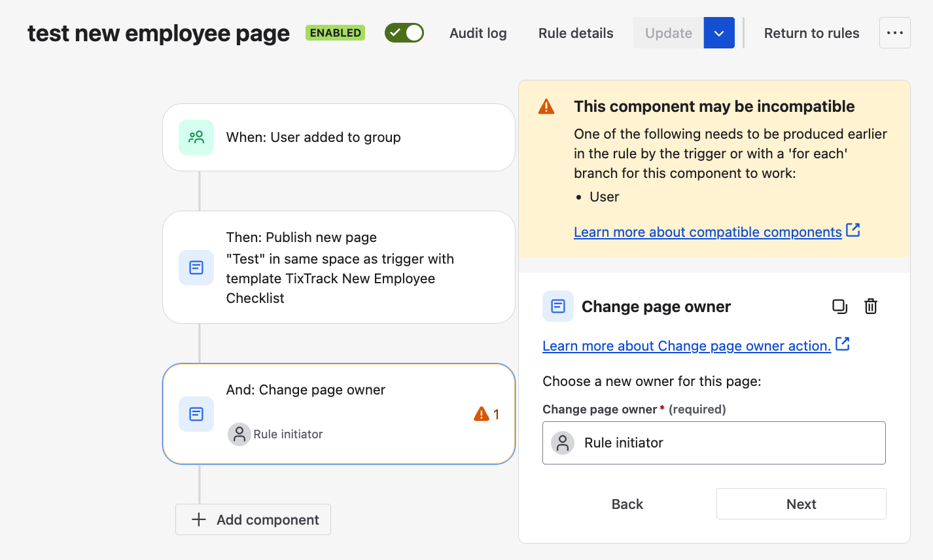Click Return to rules

pyautogui.click(x=812, y=33)
